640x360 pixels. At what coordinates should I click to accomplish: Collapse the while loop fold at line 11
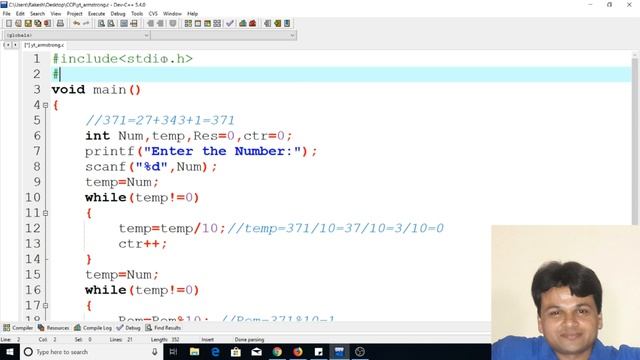pos(45,213)
